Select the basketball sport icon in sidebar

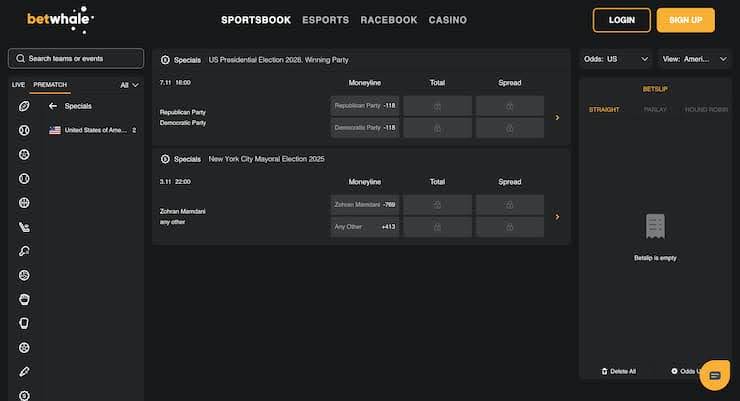point(24,203)
